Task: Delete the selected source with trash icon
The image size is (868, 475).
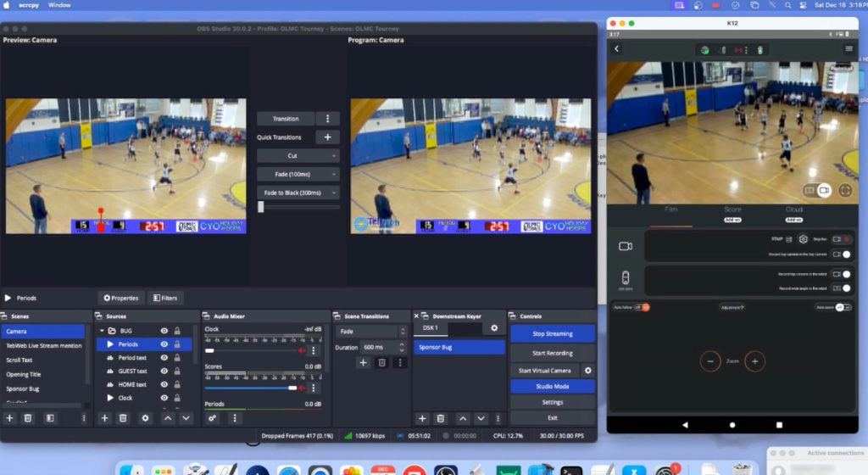Action: coord(124,418)
